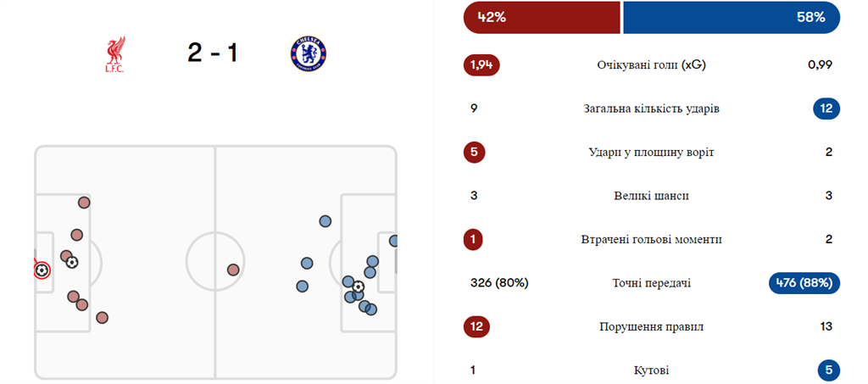Select the lowest red shot dot on the pitch

tap(102, 318)
